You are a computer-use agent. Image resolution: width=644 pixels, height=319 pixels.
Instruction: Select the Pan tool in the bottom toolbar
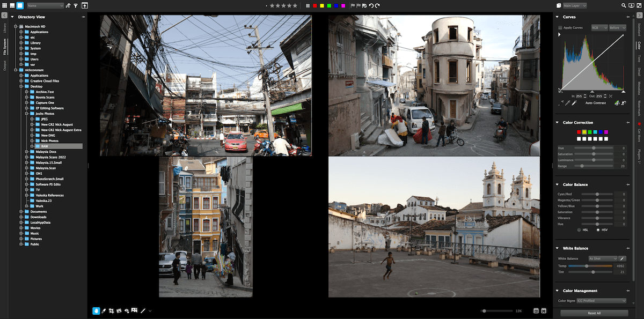(97, 310)
